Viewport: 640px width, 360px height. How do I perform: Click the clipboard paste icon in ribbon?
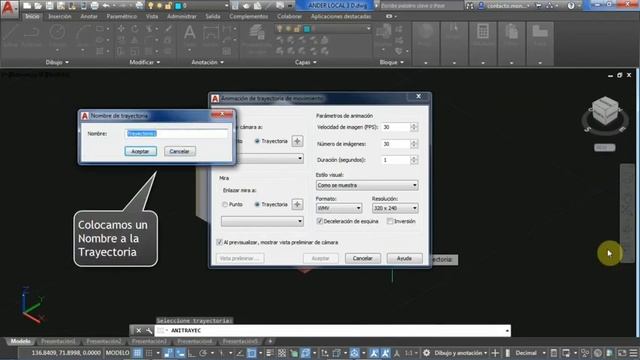(x=511, y=32)
